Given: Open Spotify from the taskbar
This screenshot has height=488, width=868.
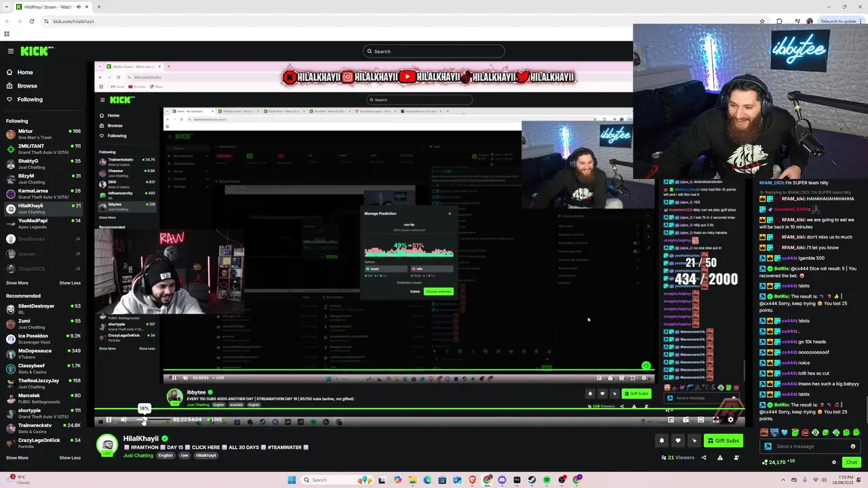Looking at the screenshot, I should tap(547, 480).
